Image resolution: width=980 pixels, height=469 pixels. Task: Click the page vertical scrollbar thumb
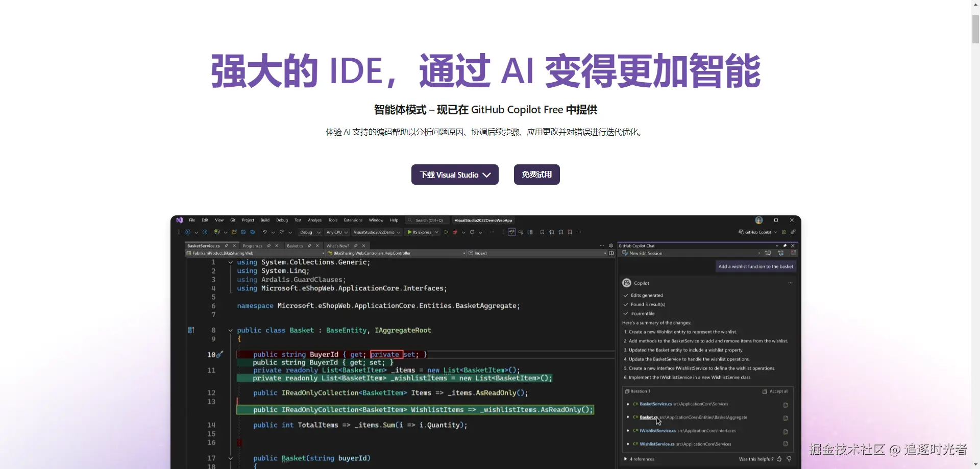pyautogui.click(x=975, y=29)
